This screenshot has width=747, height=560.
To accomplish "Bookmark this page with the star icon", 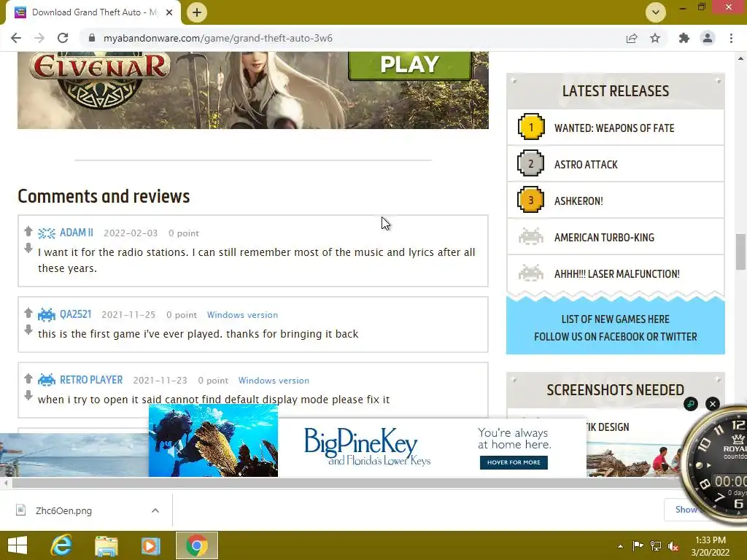I will point(655,38).
